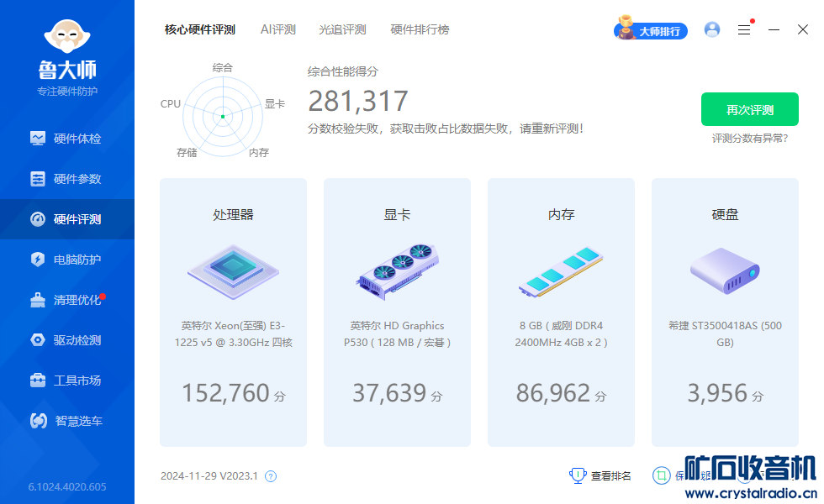
Task: Open 电脑防护 in the sidebar
Action: point(67,260)
